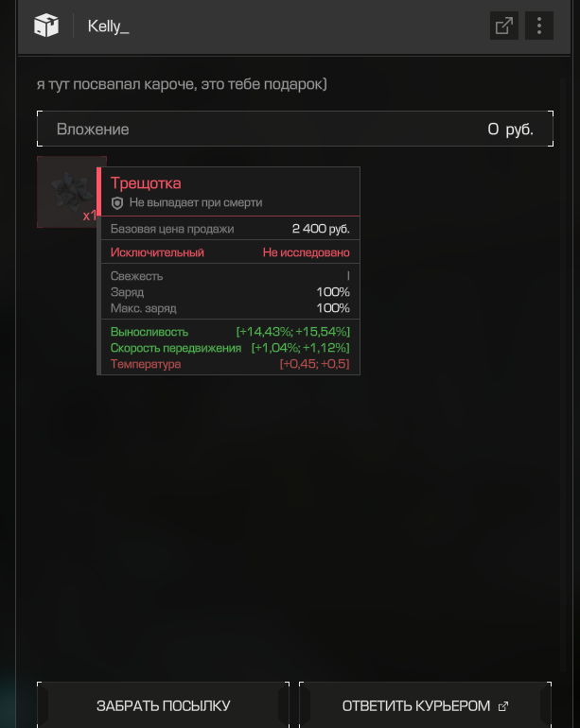This screenshot has width=580, height=728.
Task: Click the Вложение attachment header bar
Action: (x=295, y=129)
